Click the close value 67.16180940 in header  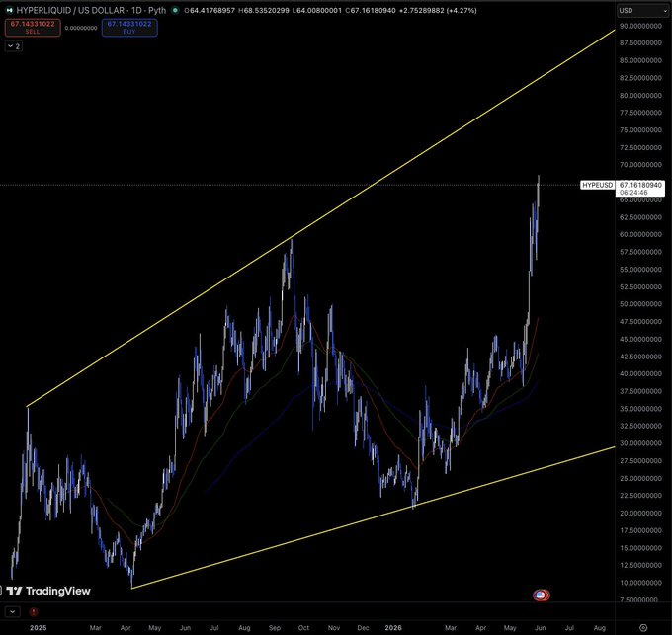pyautogui.click(x=373, y=10)
